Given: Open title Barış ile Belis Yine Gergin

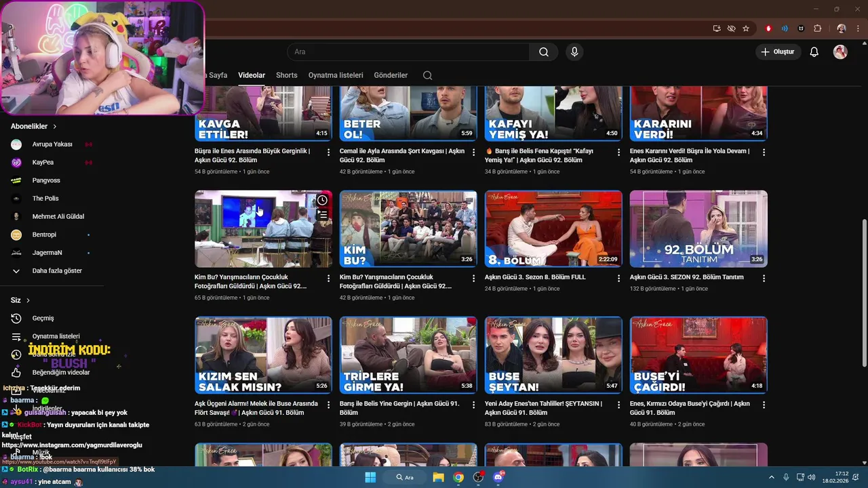Looking at the screenshot, I should pyautogui.click(x=399, y=408).
